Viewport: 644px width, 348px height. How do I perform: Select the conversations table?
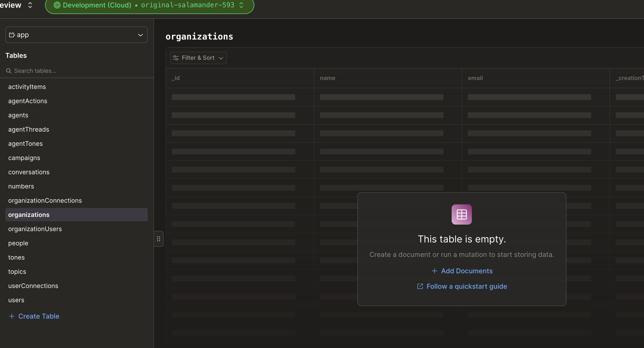[76, 172]
